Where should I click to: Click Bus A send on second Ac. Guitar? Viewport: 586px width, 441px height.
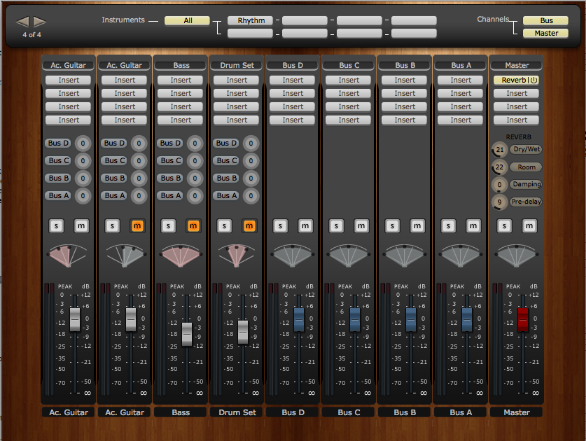pyautogui.click(x=114, y=195)
